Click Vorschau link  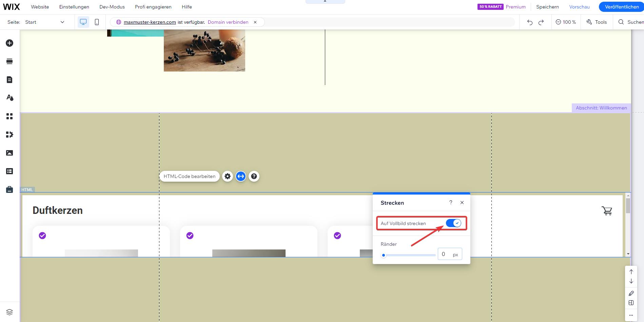tap(579, 7)
